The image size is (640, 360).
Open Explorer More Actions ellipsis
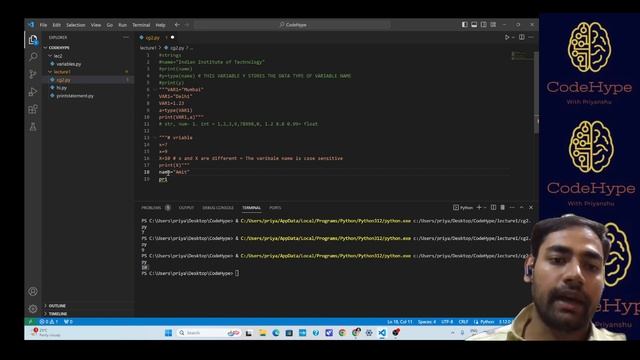coord(126,37)
